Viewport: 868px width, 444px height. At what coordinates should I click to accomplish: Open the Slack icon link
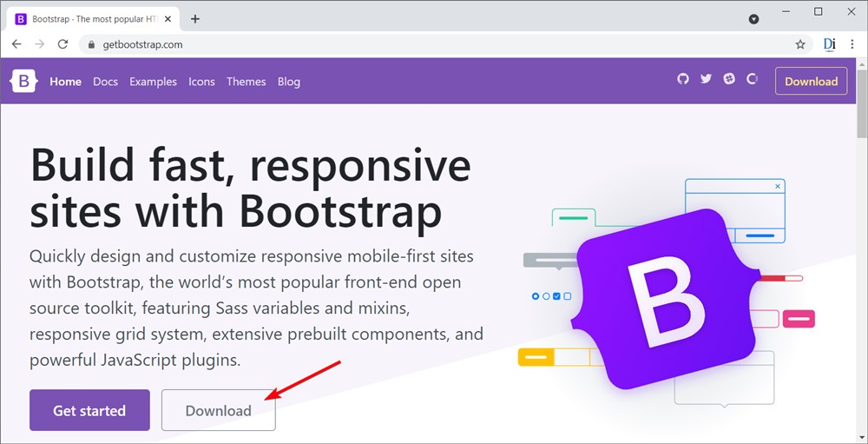[729, 79]
